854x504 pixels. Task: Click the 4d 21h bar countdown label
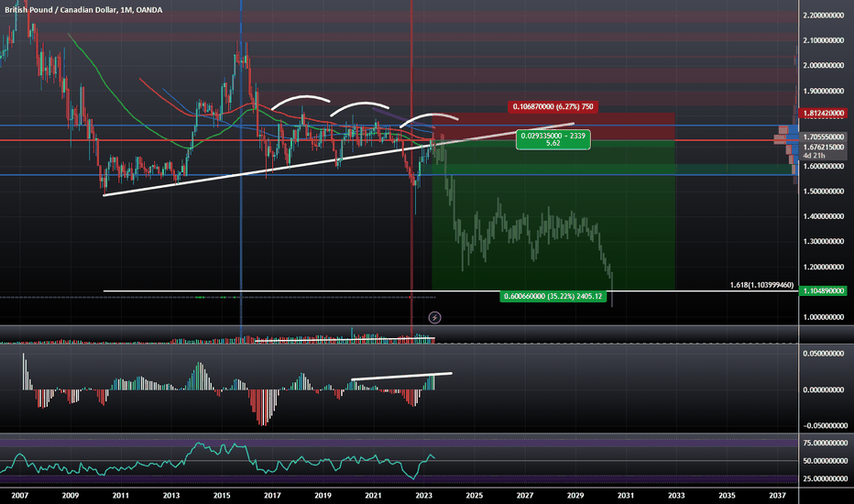tap(814, 156)
